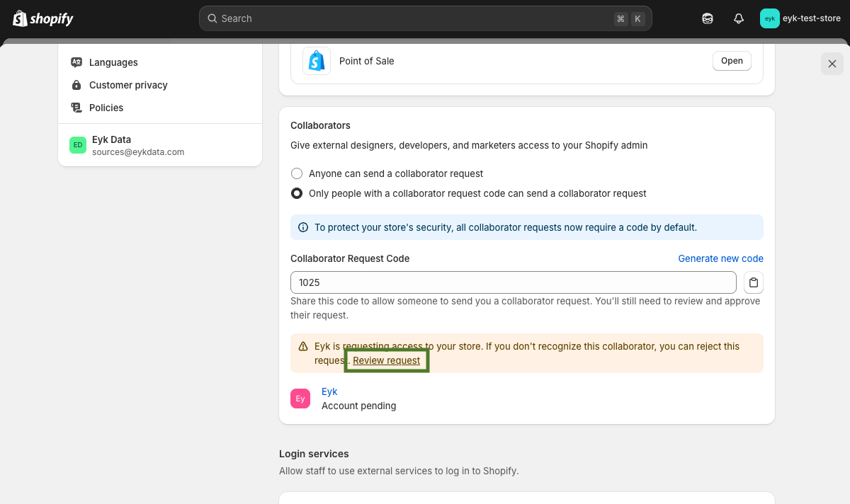Open the eyk-test-store account menu
Screen dimensions: 850x504
[x=801, y=18]
